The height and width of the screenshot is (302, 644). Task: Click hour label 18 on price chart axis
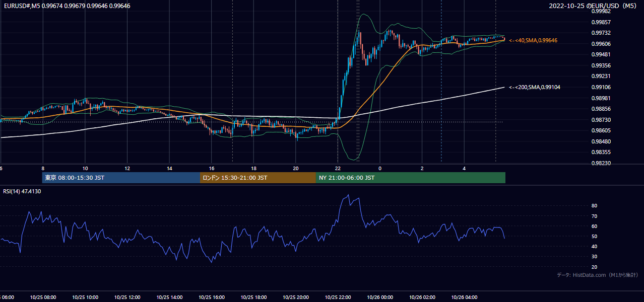(x=253, y=168)
